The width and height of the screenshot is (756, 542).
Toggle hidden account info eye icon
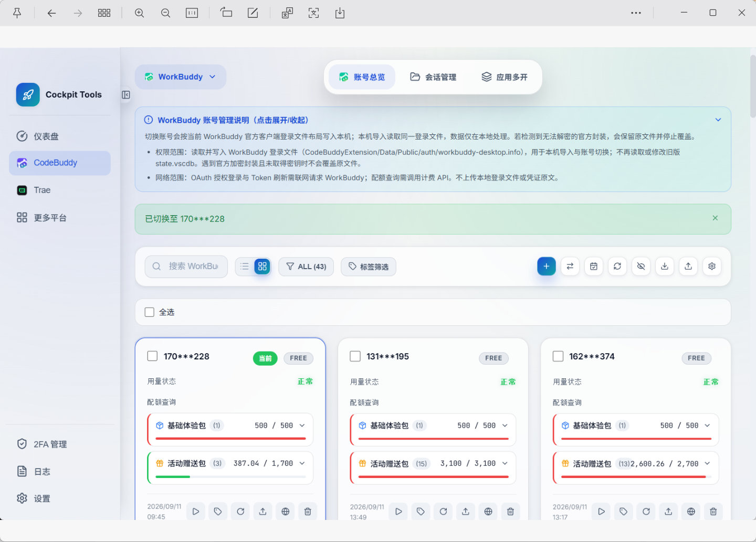click(x=640, y=266)
